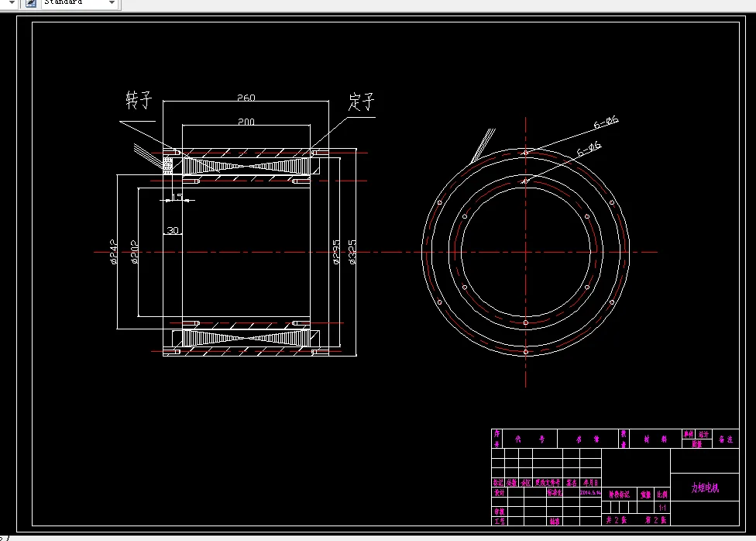Screen dimensions: 756x541
Task: Select the 转子 rotor label
Action: coord(139,100)
